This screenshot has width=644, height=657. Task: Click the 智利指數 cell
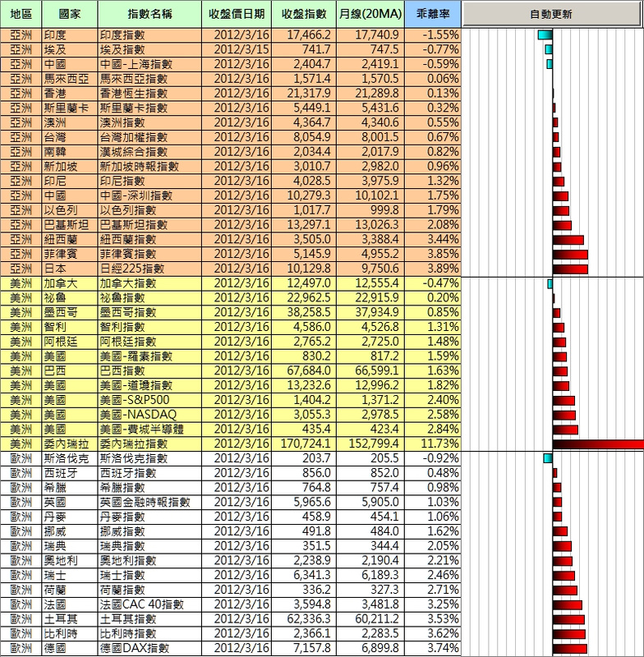coord(149,327)
